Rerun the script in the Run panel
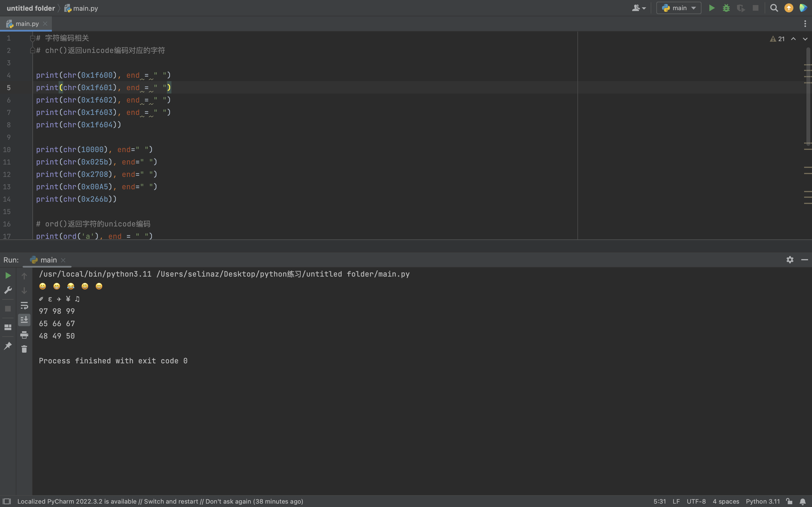812x507 pixels. (8, 276)
